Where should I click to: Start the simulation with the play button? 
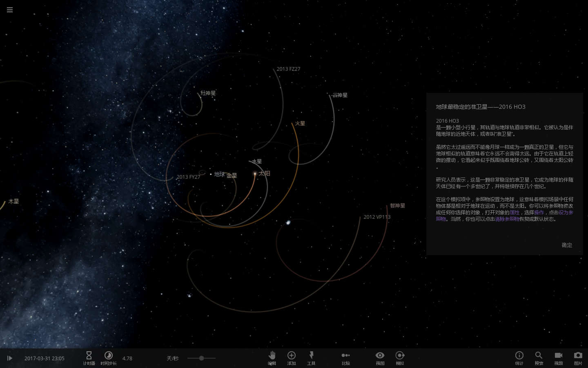10,358
